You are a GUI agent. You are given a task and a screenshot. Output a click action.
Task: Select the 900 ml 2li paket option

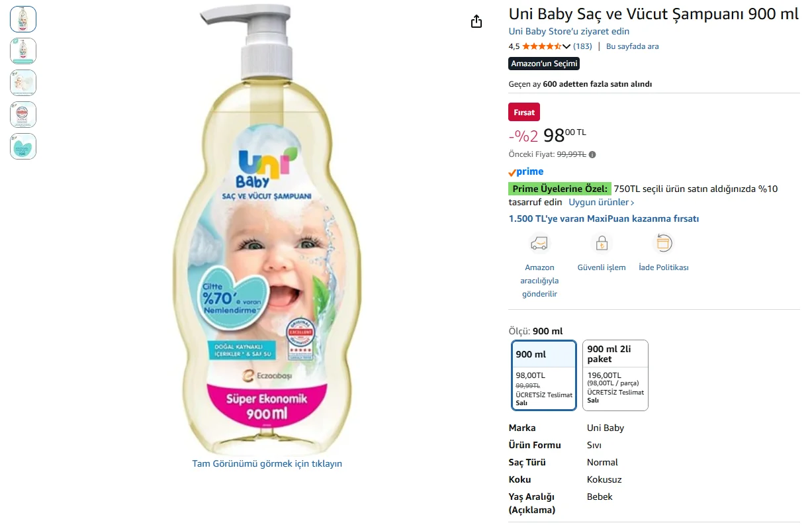(x=615, y=375)
